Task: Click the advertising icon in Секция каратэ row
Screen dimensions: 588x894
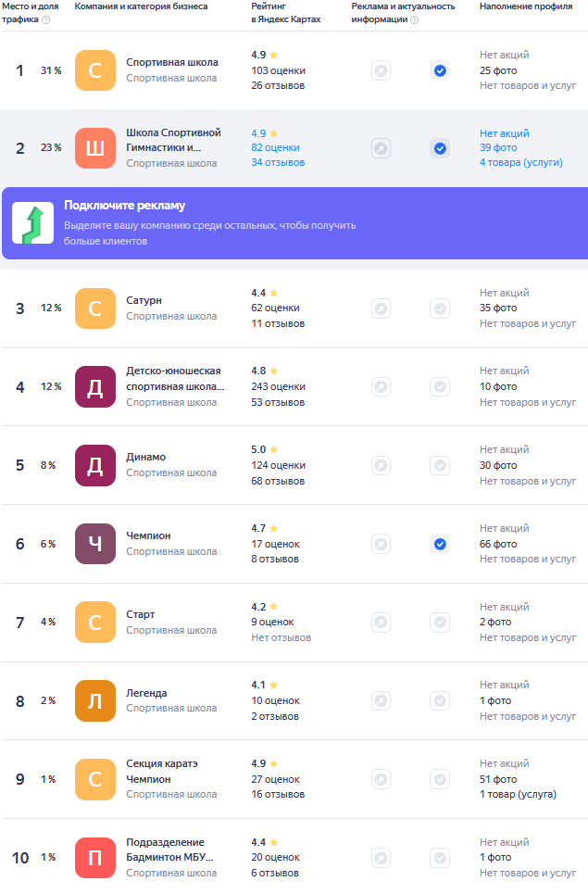Action: click(382, 779)
